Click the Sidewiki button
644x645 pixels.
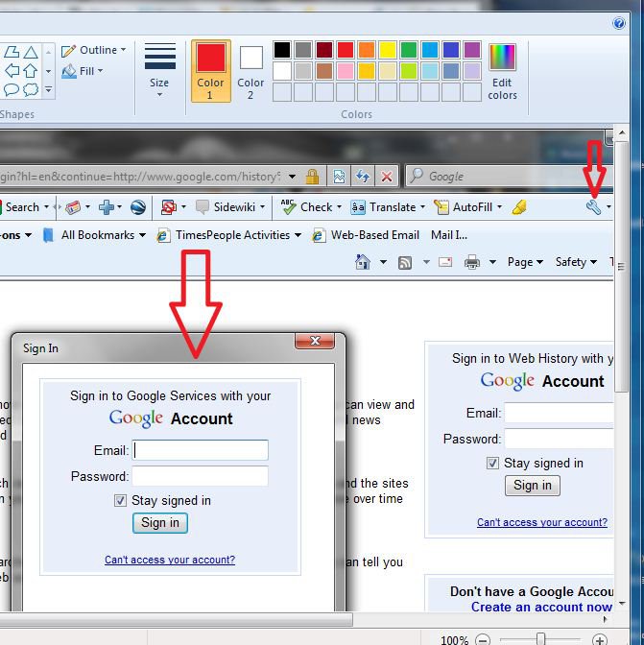[x=230, y=207]
